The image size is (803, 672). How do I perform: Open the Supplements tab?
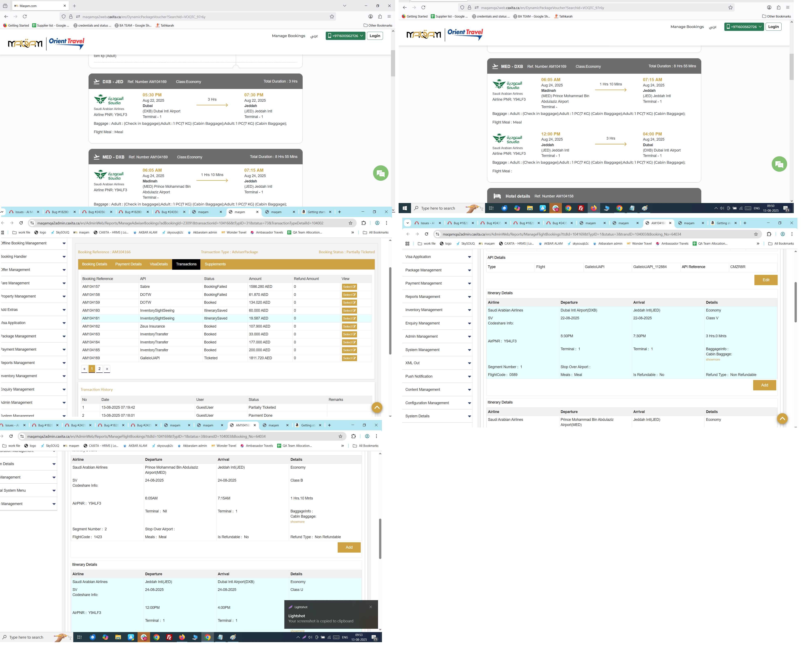[215, 264]
